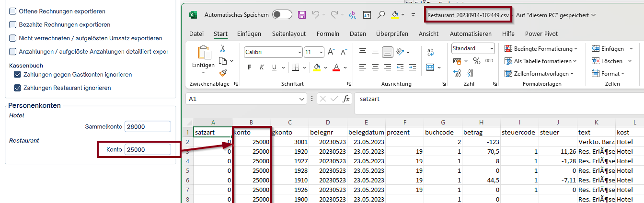Open the font size 11 dropdown
This screenshot has width=644, height=203.
point(321,52)
